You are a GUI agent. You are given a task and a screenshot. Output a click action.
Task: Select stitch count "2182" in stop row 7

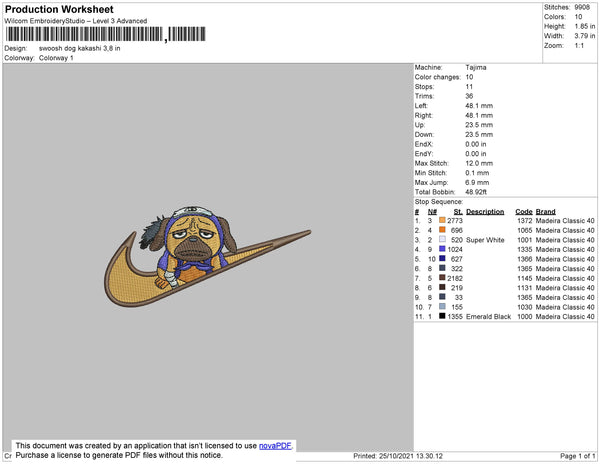(455, 278)
